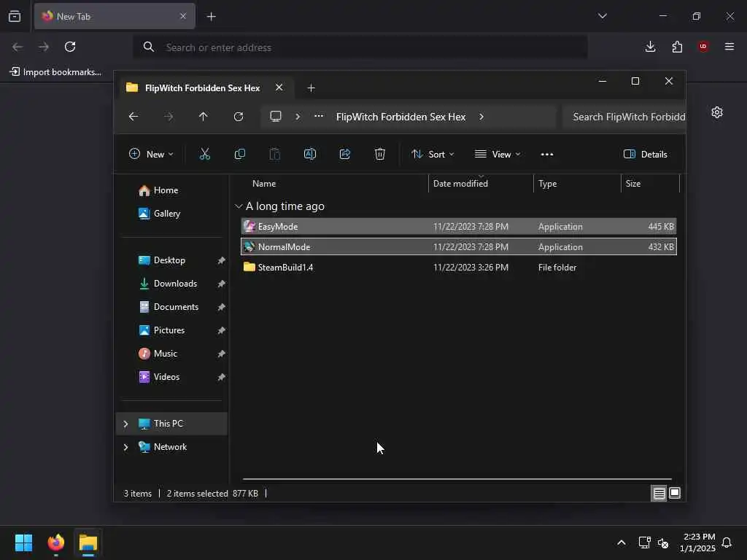Sort by the Date modified column header
Screen dimensions: 747x560
pyautogui.click(x=481, y=183)
